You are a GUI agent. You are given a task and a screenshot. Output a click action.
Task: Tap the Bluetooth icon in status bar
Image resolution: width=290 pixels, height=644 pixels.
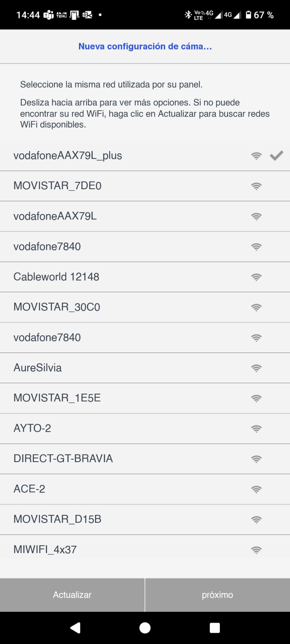(188, 15)
